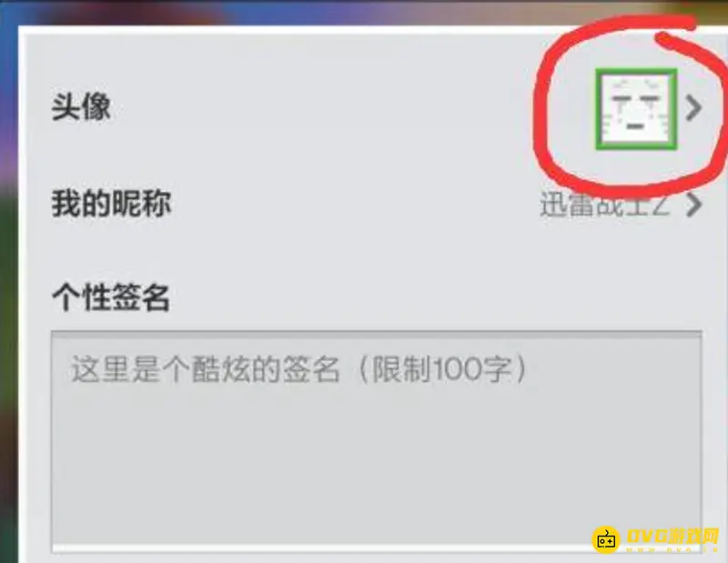
Task: Click the top border of signature field
Action: coord(377,332)
